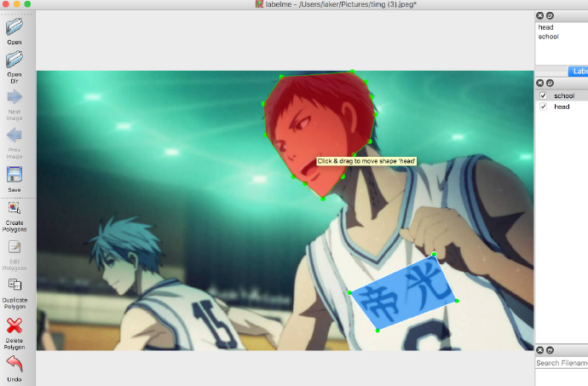This screenshot has height=386, width=588.
Task: Click bottom chin vertex of head polygon
Action: click(323, 199)
